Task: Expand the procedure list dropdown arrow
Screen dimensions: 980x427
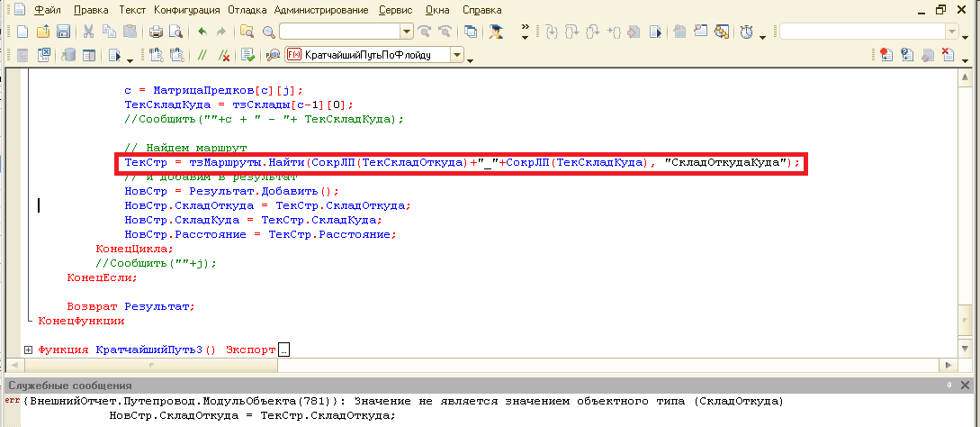Action: 457,55
